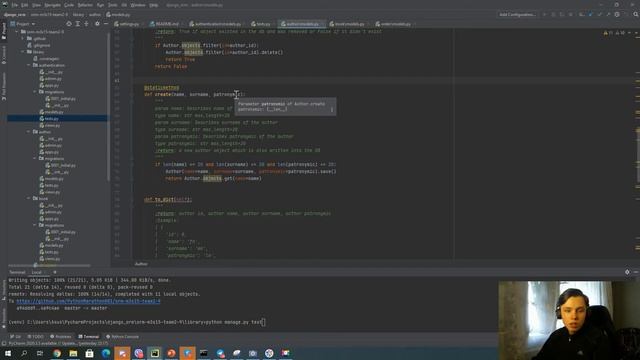Collapse the library folder in tree

(23, 52)
